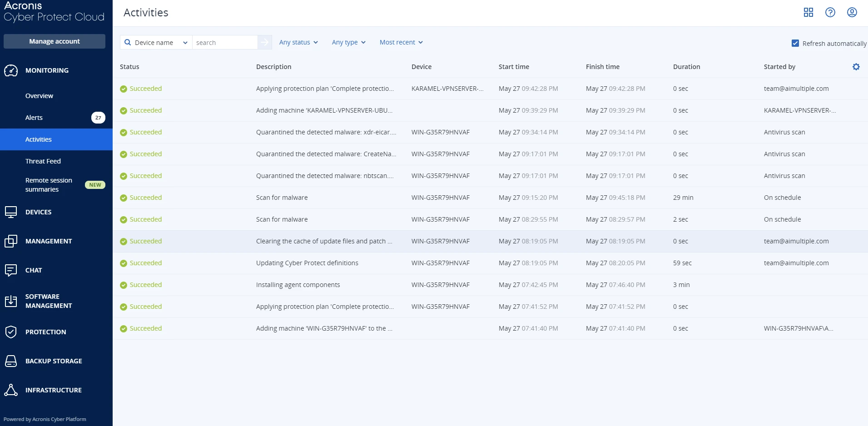The height and width of the screenshot is (426, 868).
Task: Toggle Refresh automatically checkbox
Action: click(x=795, y=43)
